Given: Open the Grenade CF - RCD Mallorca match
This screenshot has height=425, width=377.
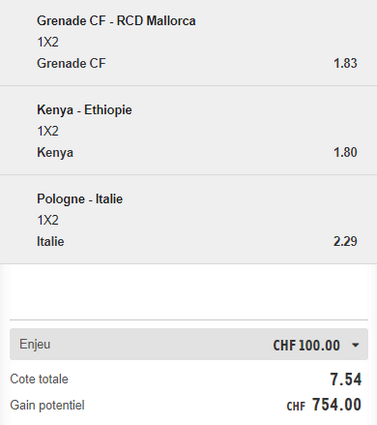Looking at the screenshot, I should (116, 21).
